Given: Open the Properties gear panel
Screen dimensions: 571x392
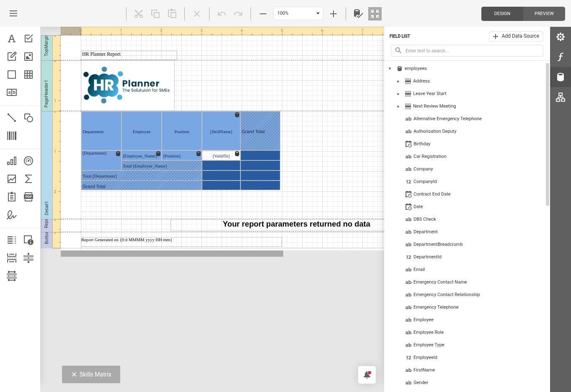Looking at the screenshot, I should [x=561, y=37].
